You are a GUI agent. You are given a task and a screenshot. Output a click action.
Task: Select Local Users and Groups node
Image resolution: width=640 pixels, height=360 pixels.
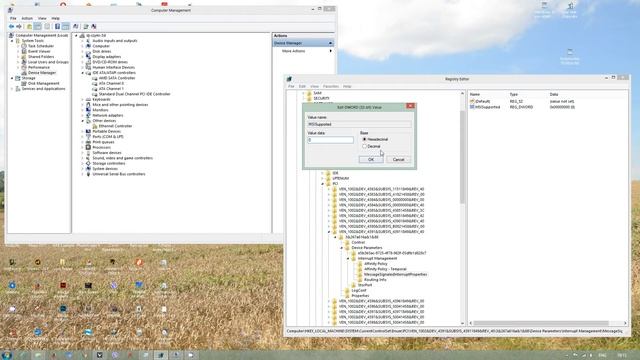point(48,62)
